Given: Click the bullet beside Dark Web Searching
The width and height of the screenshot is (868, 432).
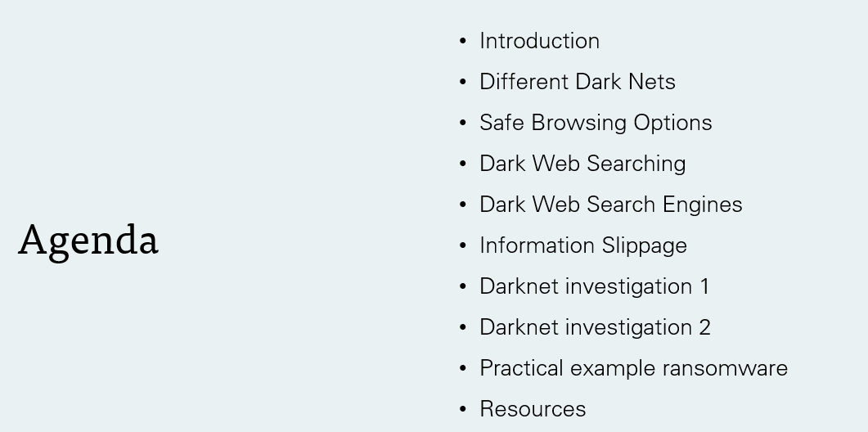Looking at the screenshot, I should click(x=463, y=164).
